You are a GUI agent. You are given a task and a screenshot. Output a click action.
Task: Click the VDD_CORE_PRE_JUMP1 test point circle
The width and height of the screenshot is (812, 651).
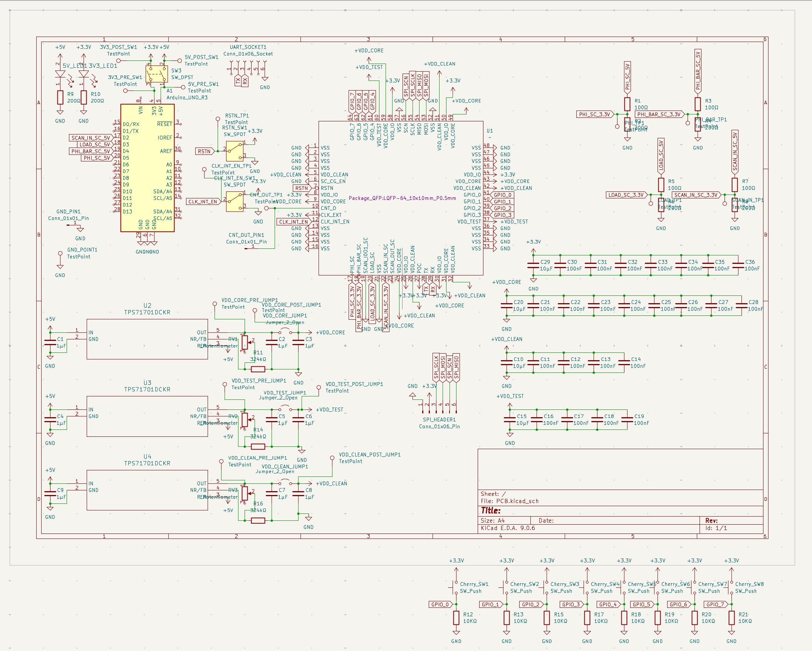pyautogui.click(x=214, y=304)
